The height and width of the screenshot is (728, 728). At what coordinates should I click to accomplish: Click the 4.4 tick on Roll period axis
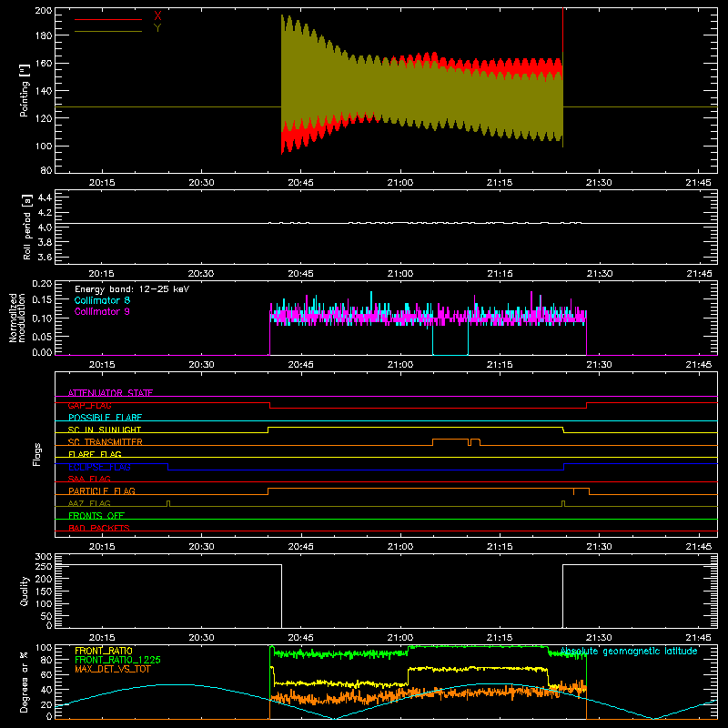(45, 197)
